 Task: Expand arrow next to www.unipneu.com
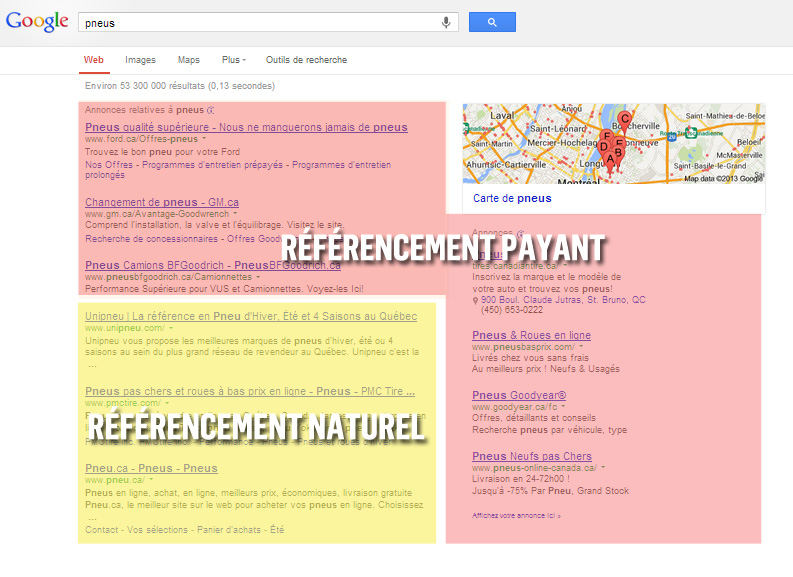[x=171, y=328]
